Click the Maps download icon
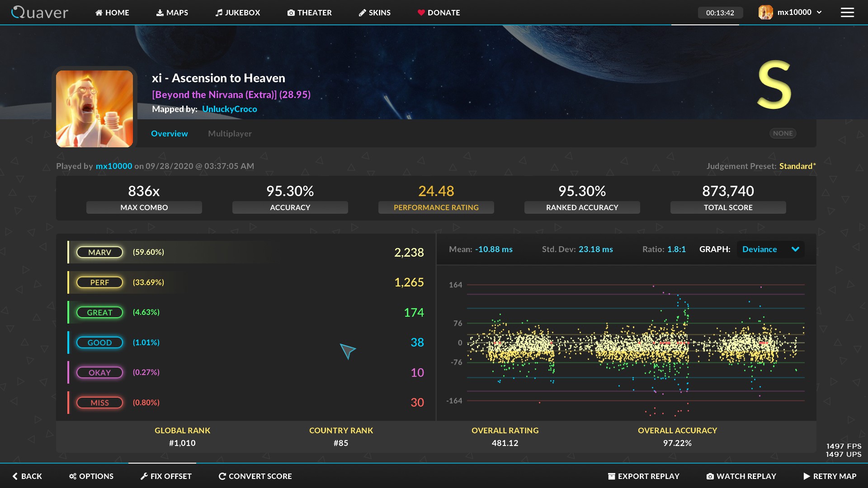The width and height of the screenshot is (868, 488). coord(160,13)
